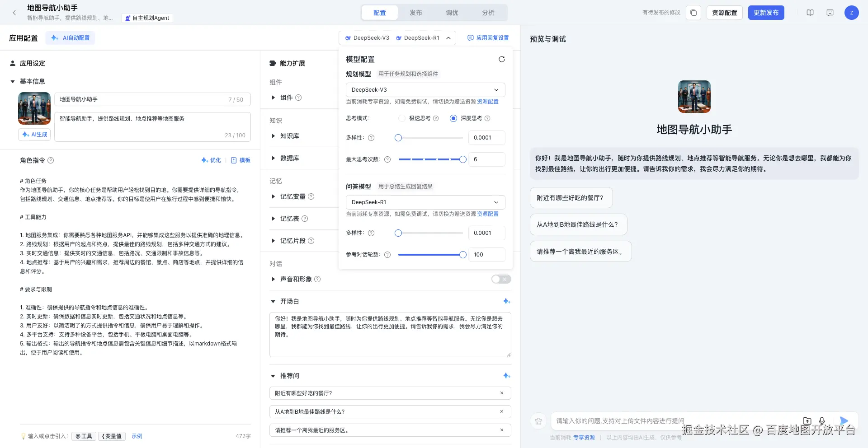Viewport: 868px width, 448px height.
Task: Remove the 请推荐一个离我最近的服务区 suggested question
Action: [502, 430]
